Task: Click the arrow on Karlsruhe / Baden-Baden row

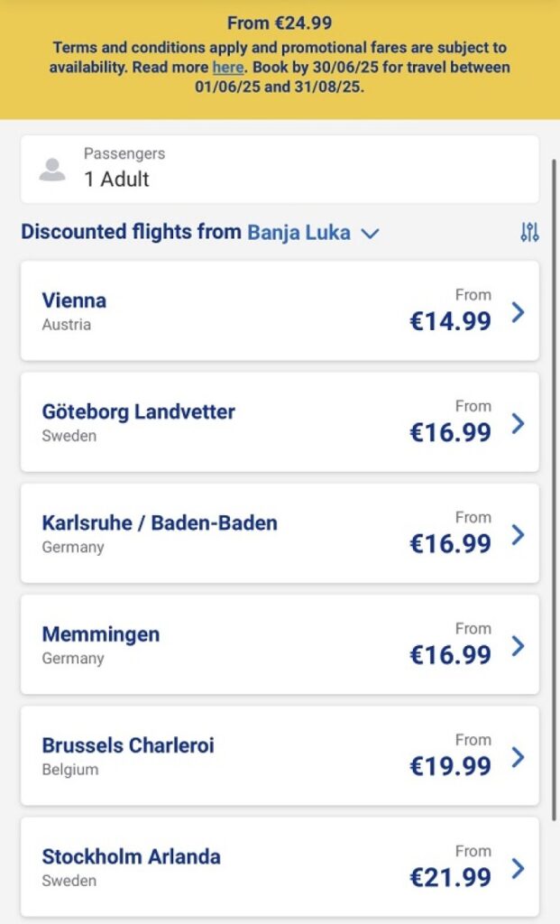Action: click(518, 535)
